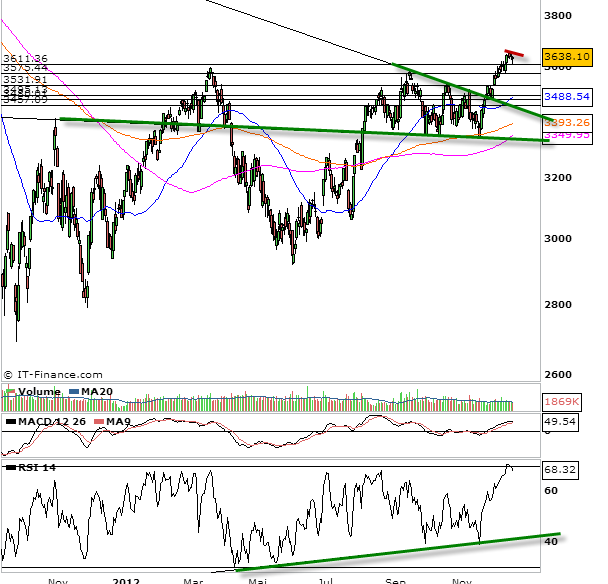
Task: Click the Mai month marker on time axis
Action: click(x=258, y=578)
